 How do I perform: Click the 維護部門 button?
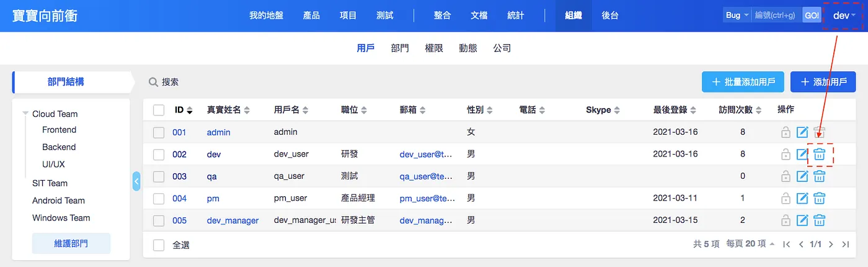(x=71, y=243)
